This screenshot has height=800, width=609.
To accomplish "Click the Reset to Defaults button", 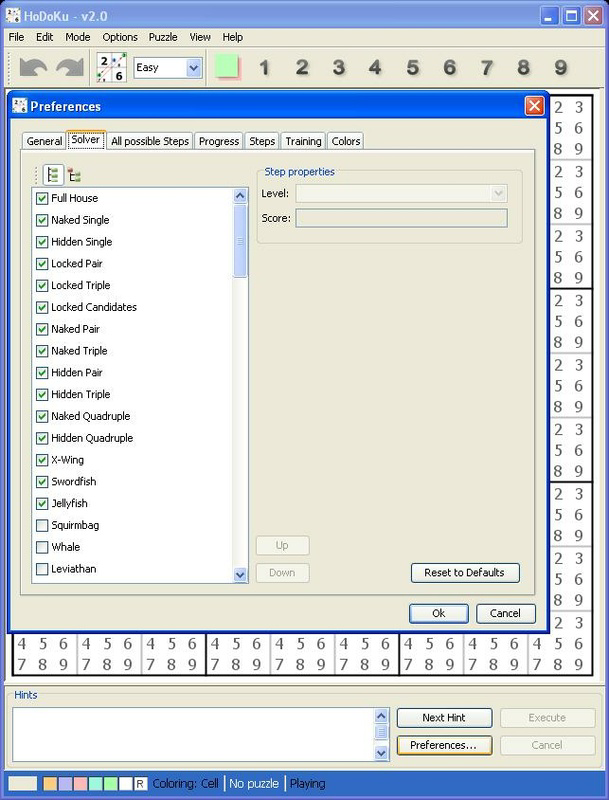I will [465, 572].
